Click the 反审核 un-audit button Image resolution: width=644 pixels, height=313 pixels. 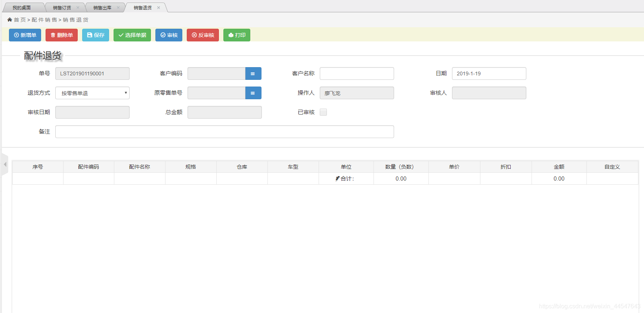(203, 35)
